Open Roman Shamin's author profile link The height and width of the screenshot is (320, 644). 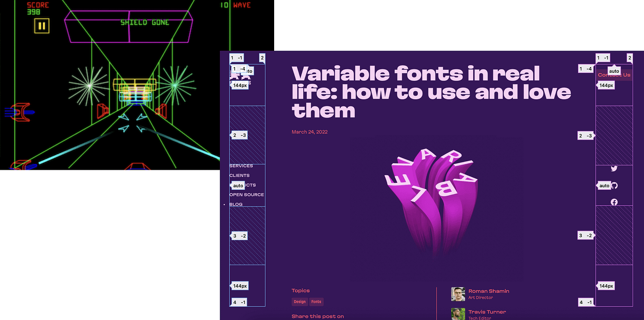point(489,291)
